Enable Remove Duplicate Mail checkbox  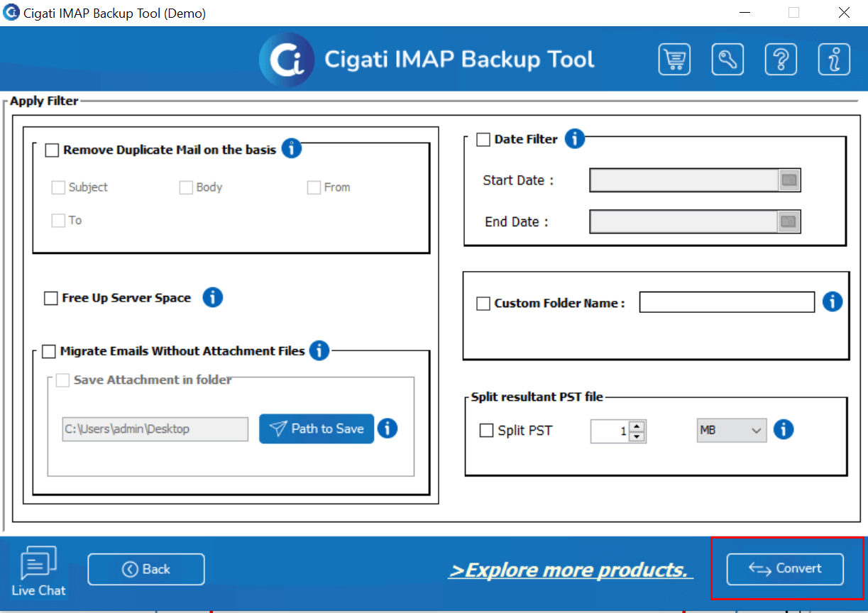click(52, 150)
